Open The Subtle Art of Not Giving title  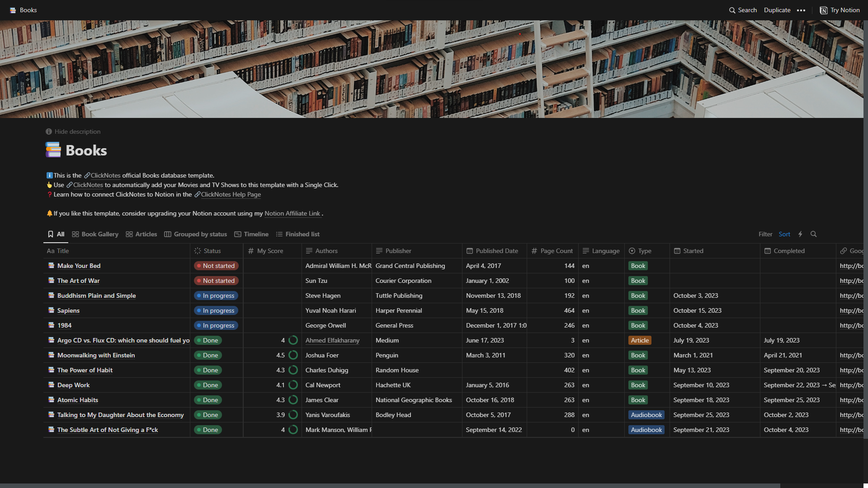(108, 430)
